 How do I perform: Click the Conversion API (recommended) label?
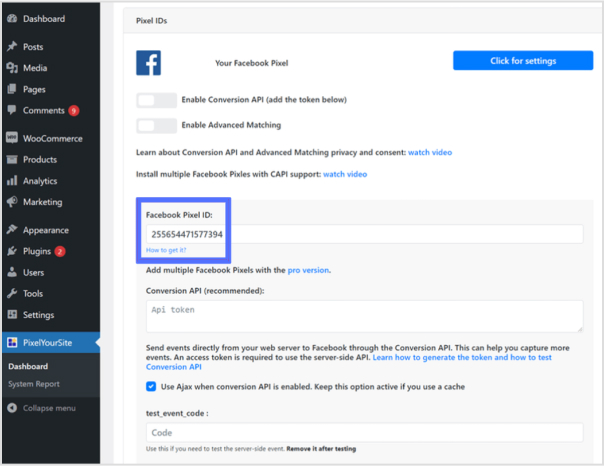tap(205, 291)
